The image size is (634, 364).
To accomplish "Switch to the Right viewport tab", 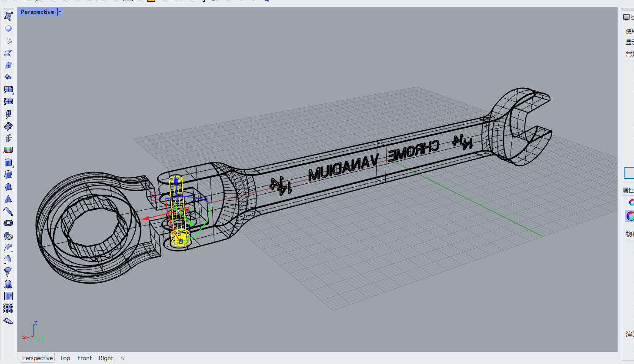I will [x=106, y=358].
